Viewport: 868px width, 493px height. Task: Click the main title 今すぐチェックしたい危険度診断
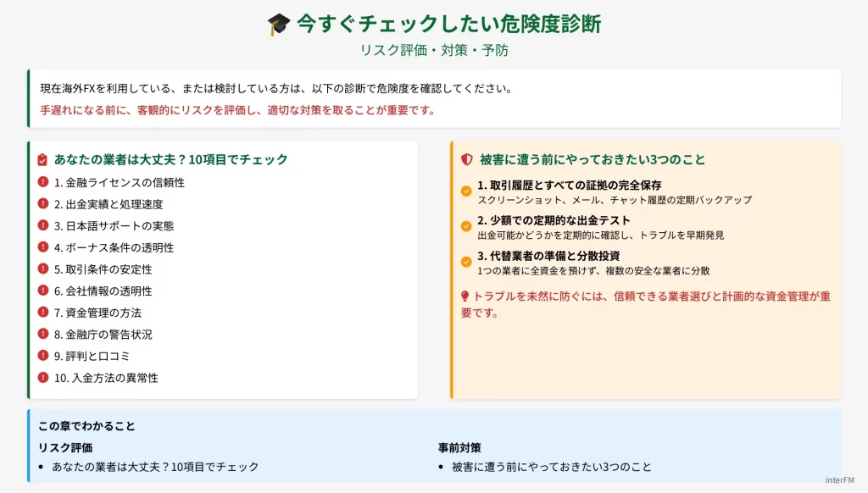point(448,24)
